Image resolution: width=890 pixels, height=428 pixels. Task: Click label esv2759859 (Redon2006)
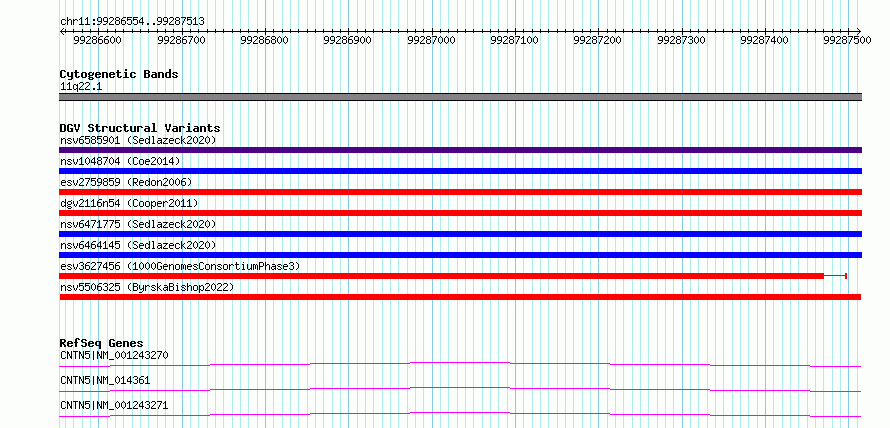click(x=126, y=182)
